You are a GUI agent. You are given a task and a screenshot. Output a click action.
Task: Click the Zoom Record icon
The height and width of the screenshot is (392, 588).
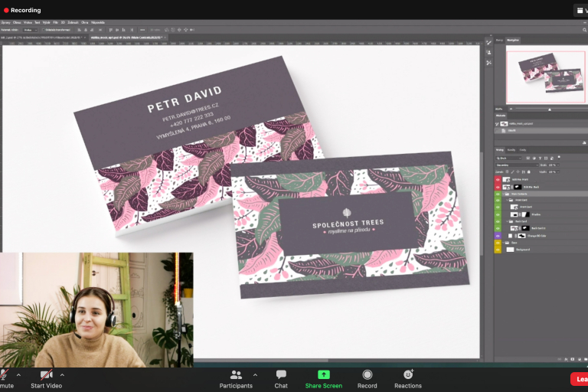(367, 375)
